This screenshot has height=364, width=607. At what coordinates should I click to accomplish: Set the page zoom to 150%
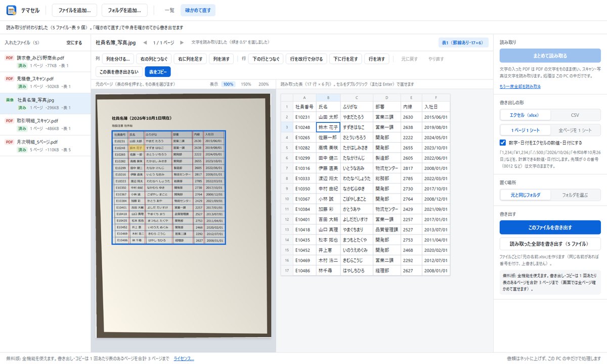[245, 84]
